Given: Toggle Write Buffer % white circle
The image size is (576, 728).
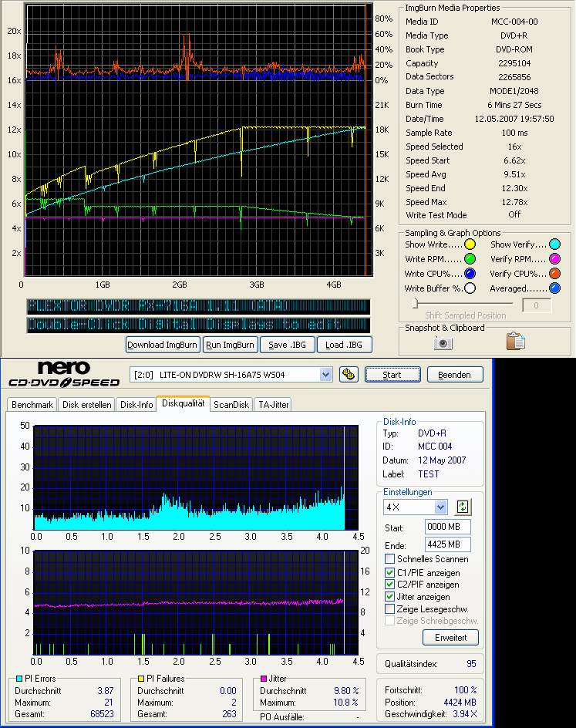Looking at the screenshot, I should [x=470, y=288].
